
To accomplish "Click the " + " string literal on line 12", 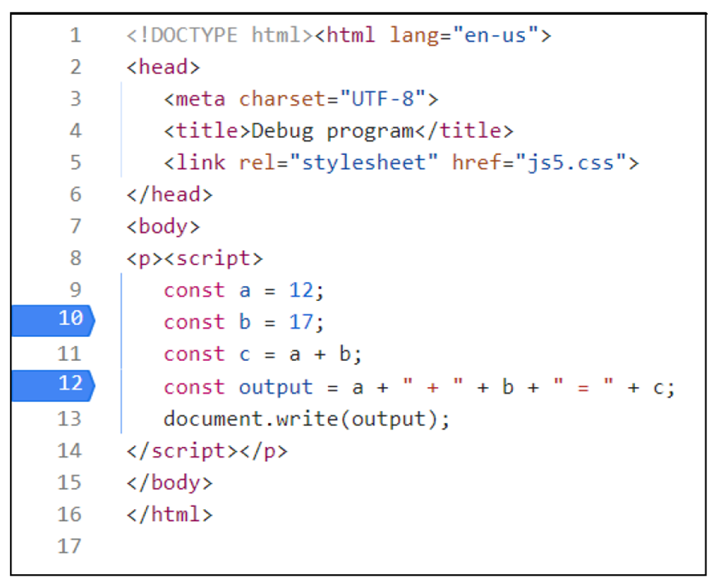I will 433,386.
